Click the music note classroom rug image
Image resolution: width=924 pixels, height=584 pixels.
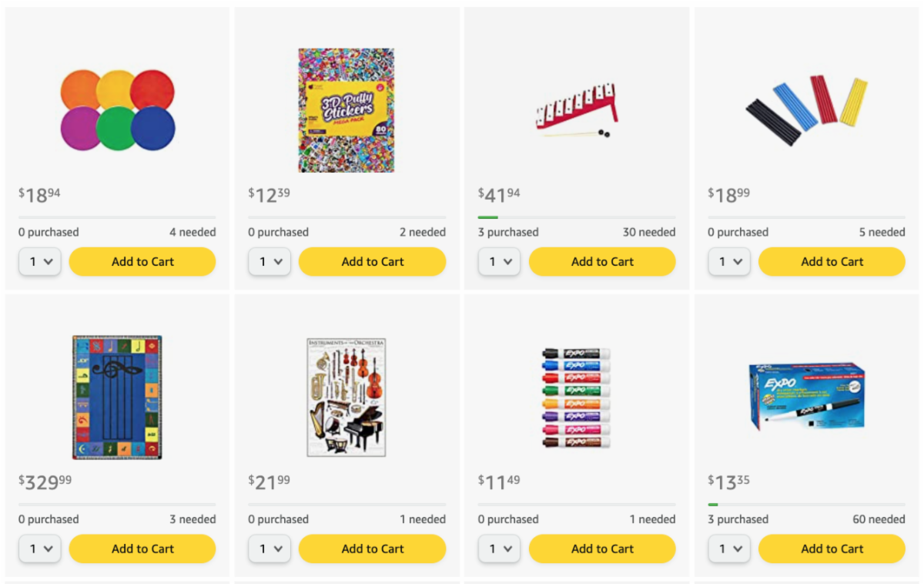[x=117, y=397]
